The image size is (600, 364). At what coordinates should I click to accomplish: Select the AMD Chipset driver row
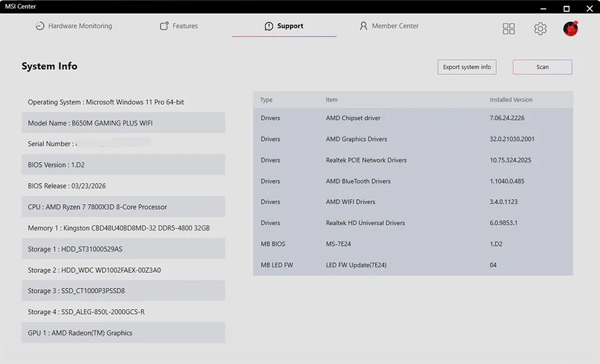click(413, 118)
